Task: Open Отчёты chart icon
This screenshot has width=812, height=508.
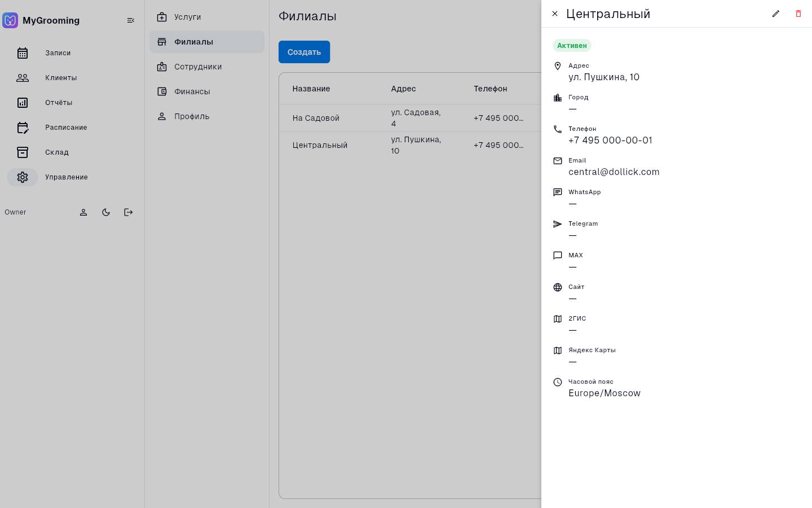Action: click(23, 103)
